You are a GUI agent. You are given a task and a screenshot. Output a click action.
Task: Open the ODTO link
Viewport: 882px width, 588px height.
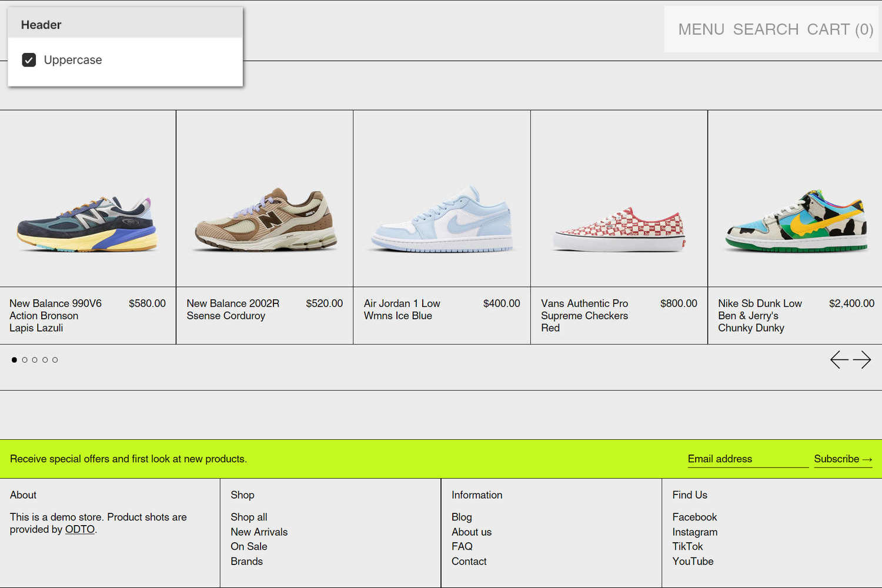[x=79, y=529]
